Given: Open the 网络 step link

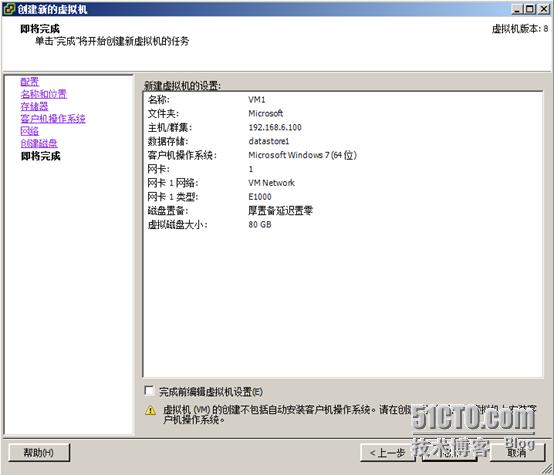Looking at the screenshot, I should coord(30,131).
